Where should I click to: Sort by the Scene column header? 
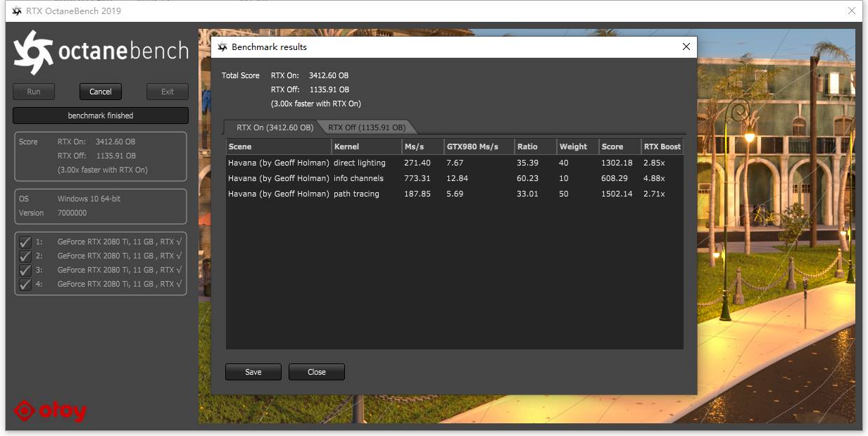point(279,147)
